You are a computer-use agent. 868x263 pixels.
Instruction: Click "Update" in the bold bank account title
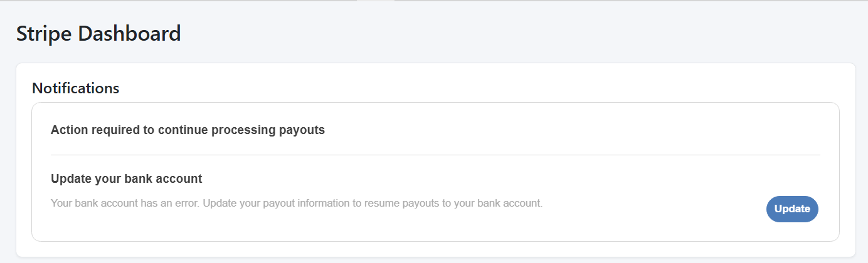70,179
